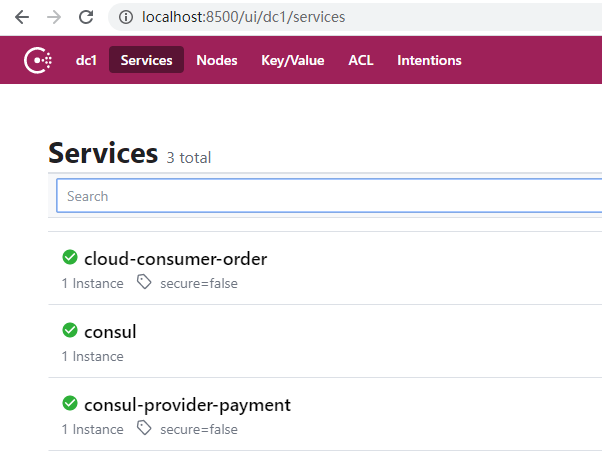
Task: Click green health check next to consul
Action: pos(70,330)
